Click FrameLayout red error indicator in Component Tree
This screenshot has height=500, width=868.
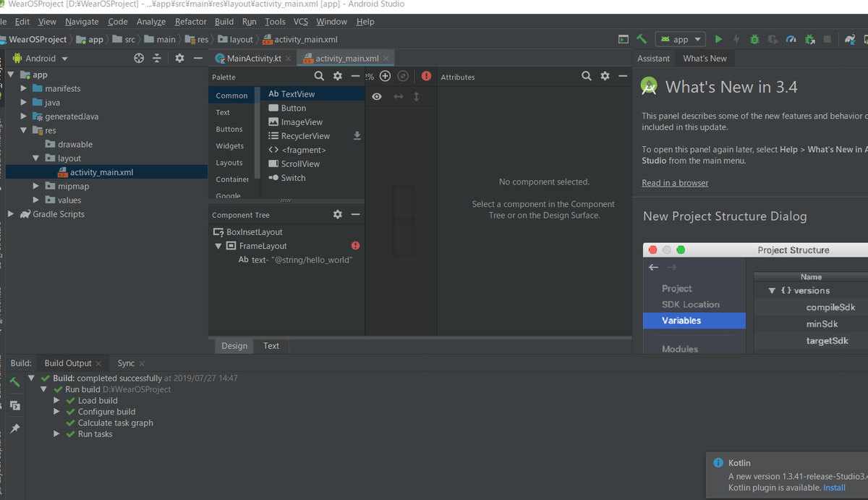(355, 245)
